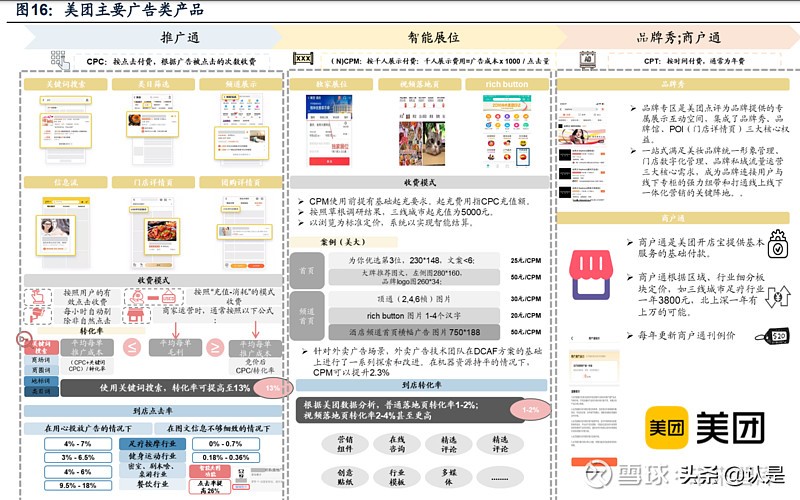Viewport: 800px width, 500px height.
Task: Click the large red awning store icon
Action: [590, 274]
